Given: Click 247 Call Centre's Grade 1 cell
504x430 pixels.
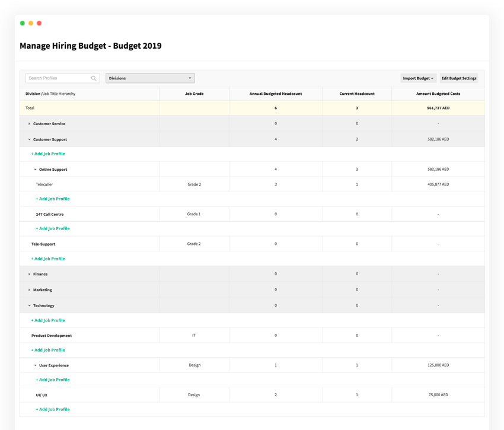Looking at the screenshot, I should 194,214.
